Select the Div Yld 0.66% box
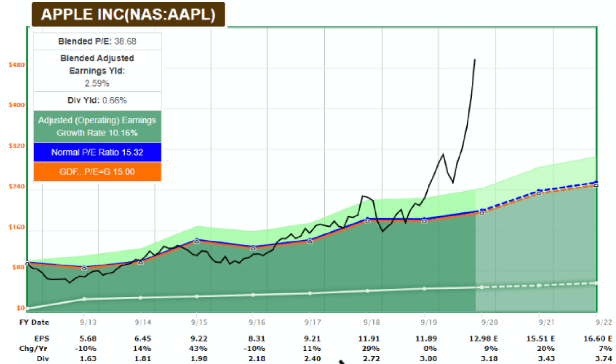 tap(97, 100)
